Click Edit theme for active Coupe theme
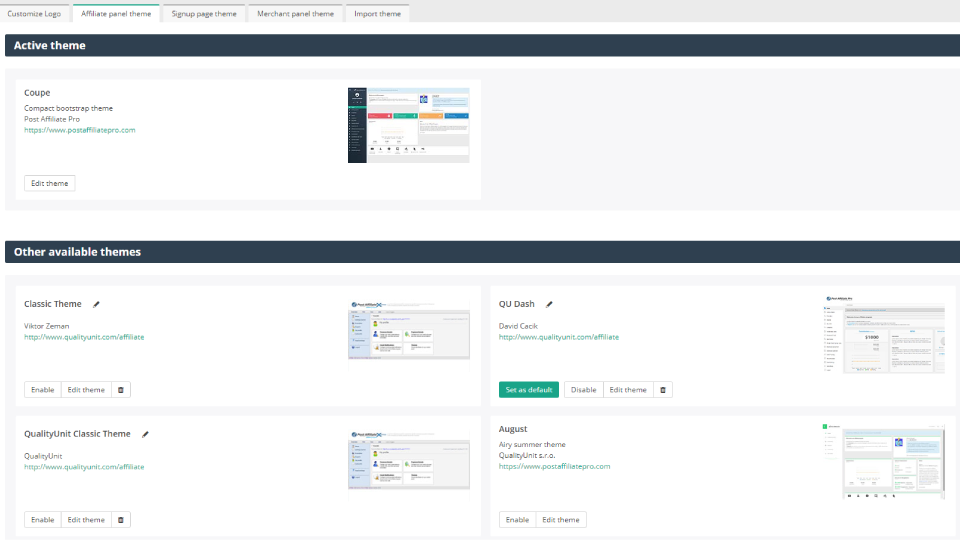The image size is (960, 540). (x=50, y=183)
